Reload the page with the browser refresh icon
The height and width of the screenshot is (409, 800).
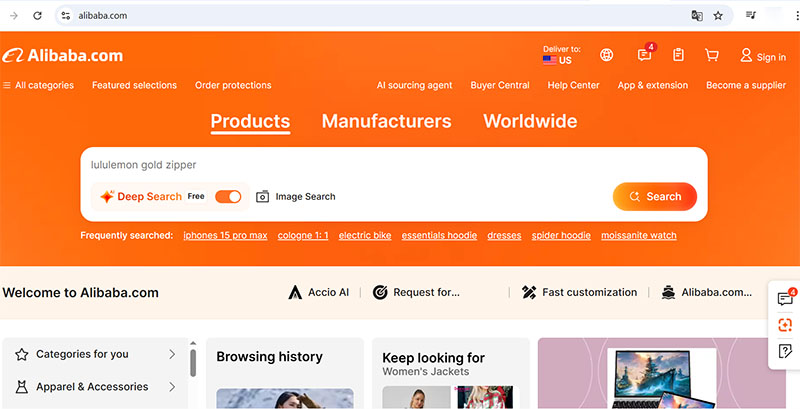click(37, 16)
